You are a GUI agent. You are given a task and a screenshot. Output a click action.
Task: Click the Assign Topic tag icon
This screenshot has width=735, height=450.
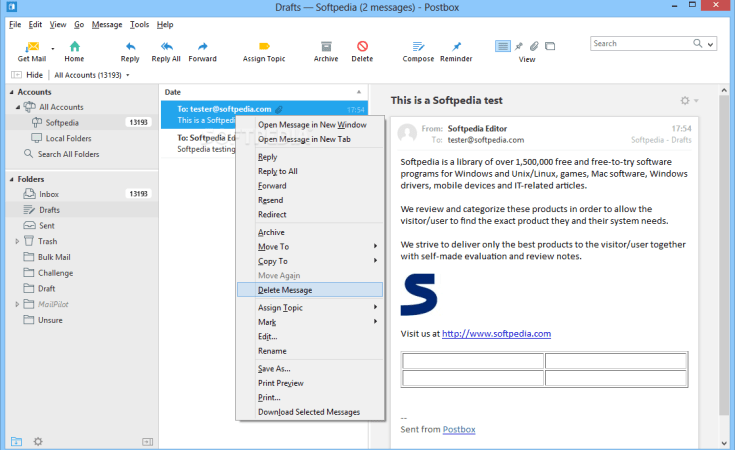coord(264,46)
